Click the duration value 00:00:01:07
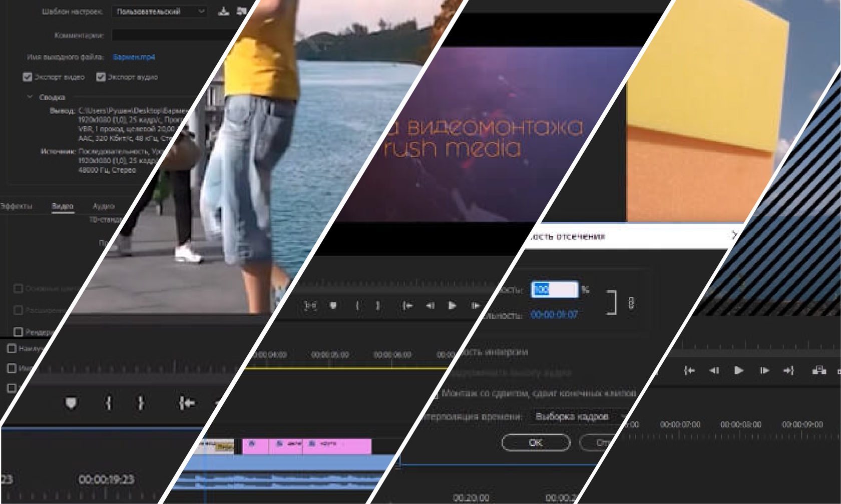841x504 pixels. point(554,315)
